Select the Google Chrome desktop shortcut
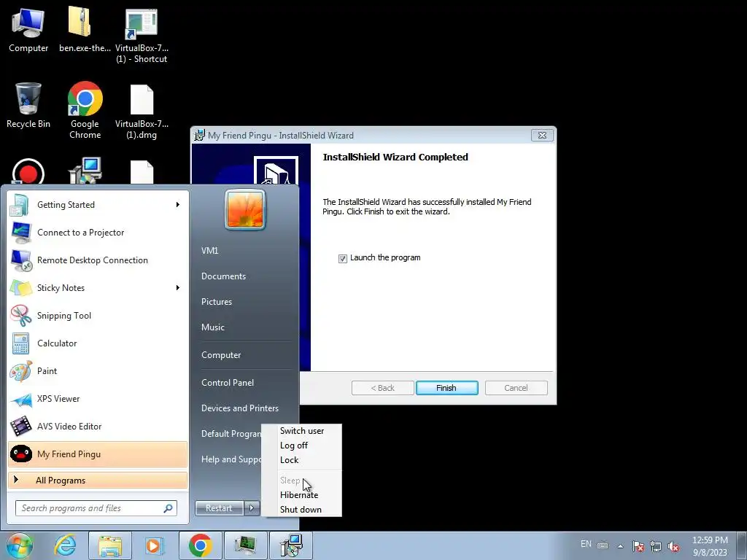 click(x=85, y=98)
